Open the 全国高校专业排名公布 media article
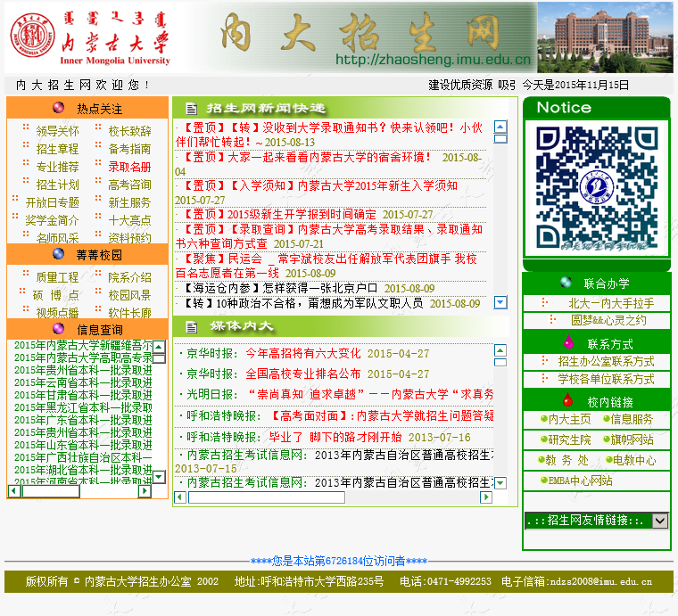The image size is (678, 616). [x=303, y=374]
